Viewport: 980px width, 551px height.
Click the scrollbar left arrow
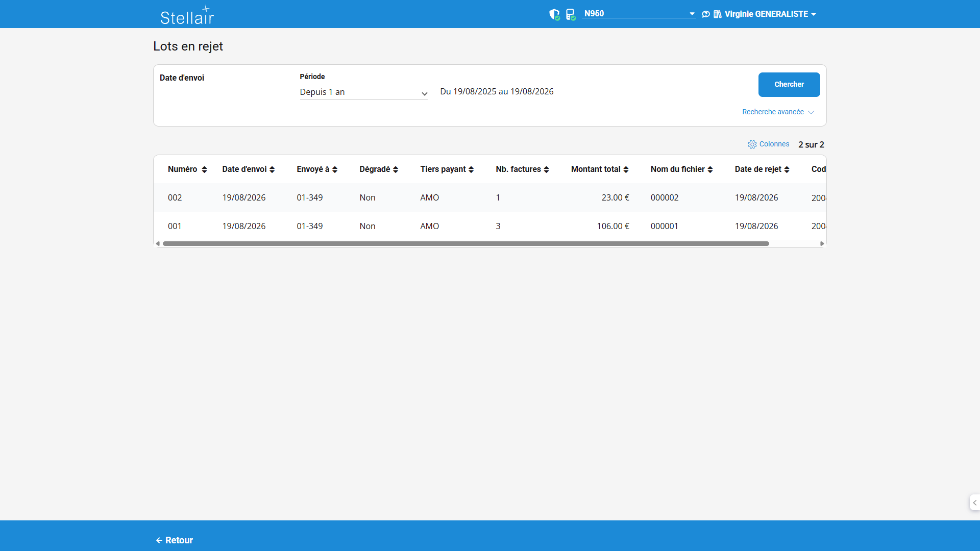pyautogui.click(x=158, y=244)
